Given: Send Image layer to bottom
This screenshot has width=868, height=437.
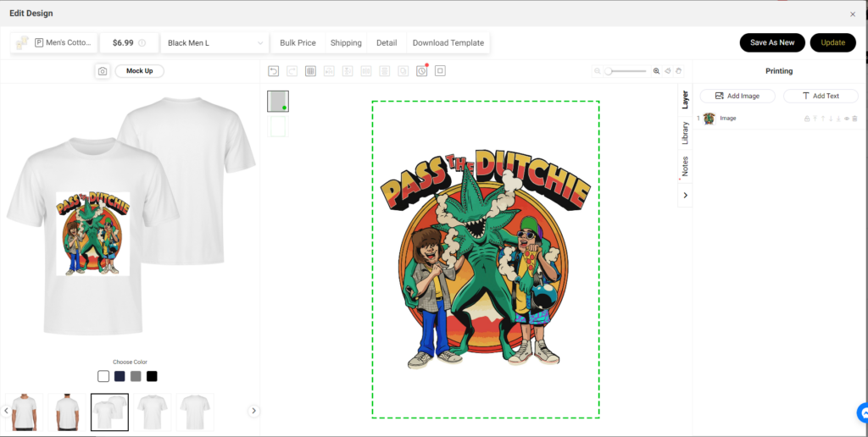Looking at the screenshot, I should click(x=838, y=119).
